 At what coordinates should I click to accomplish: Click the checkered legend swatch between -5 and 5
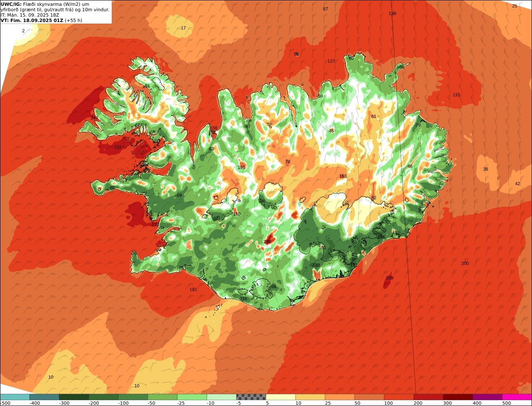click(x=251, y=397)
